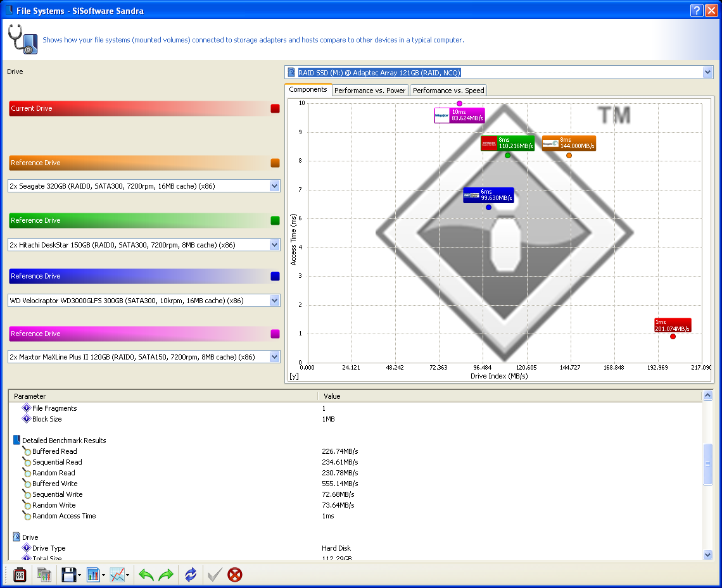
Task: Open the options mixer icon in the toolbar
Action: tap(20, 575)
